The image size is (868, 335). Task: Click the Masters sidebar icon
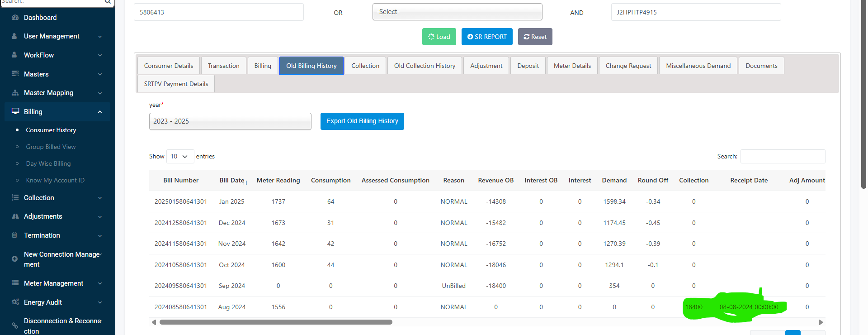(x=15, y=74)
